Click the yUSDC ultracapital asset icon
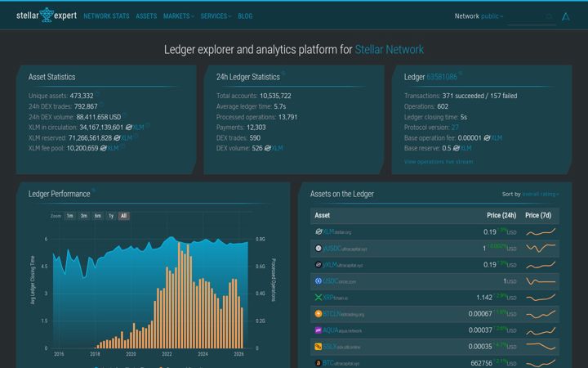This screenshot has width=588, height=368. [x=318, y=249]
